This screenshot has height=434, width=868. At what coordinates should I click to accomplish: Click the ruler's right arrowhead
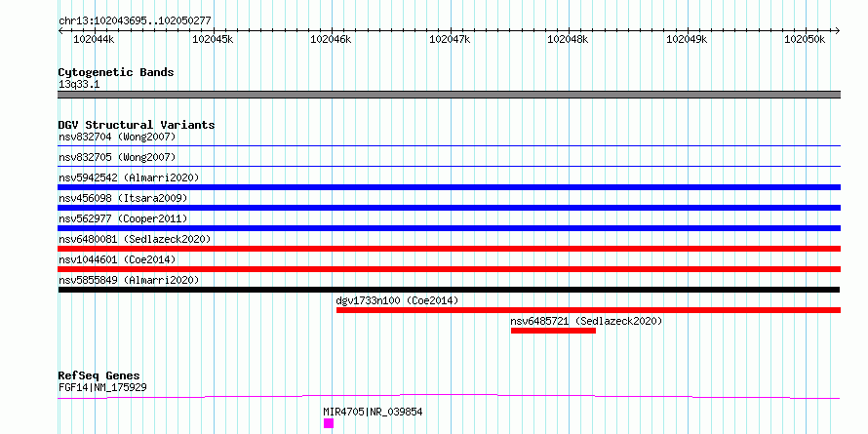click(x=837, y=31)
